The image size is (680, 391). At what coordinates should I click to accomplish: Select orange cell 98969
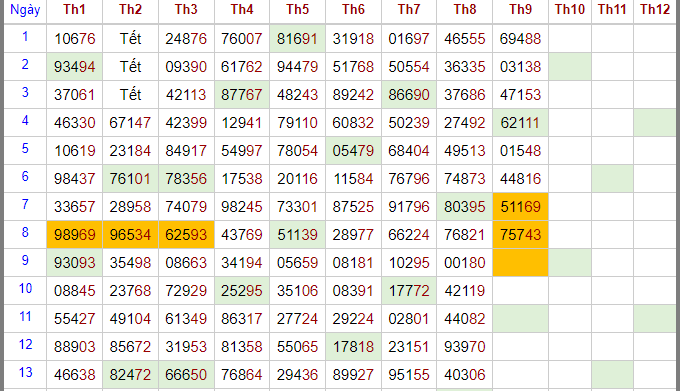74,235
